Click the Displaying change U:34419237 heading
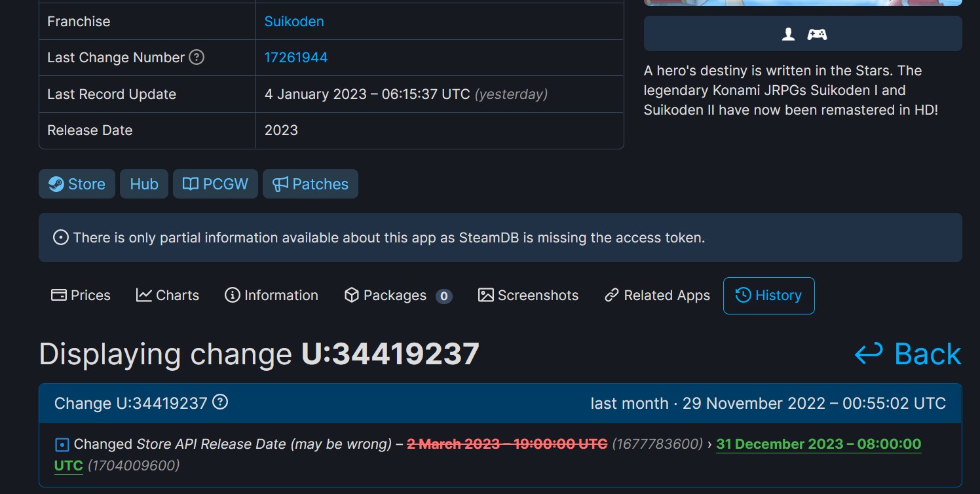The height and width of the screenshot is (494, 980). pos(259,354)
